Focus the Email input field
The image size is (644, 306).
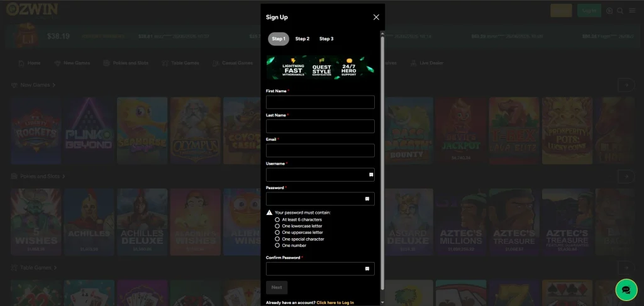(320, 151)
